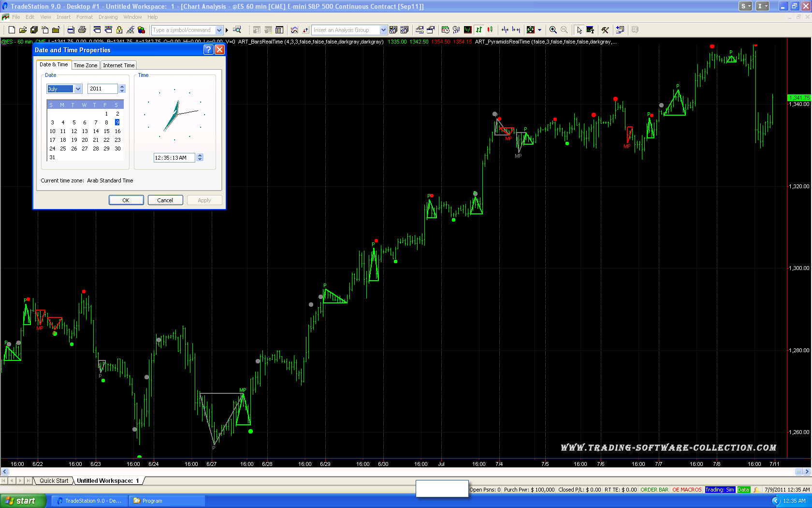Open the symbol/command box dropdown arrow
The height and width of the screenshot is (508, 812).
[219, 30]
